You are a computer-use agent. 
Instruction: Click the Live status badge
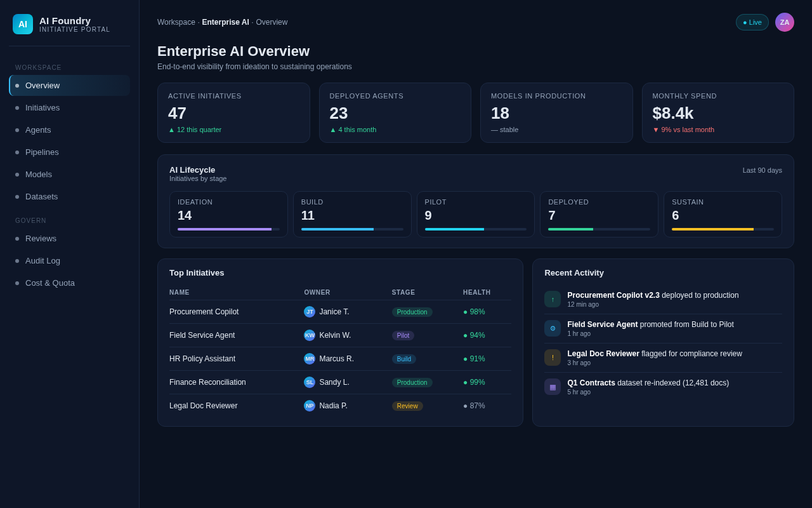click(752, 22)
